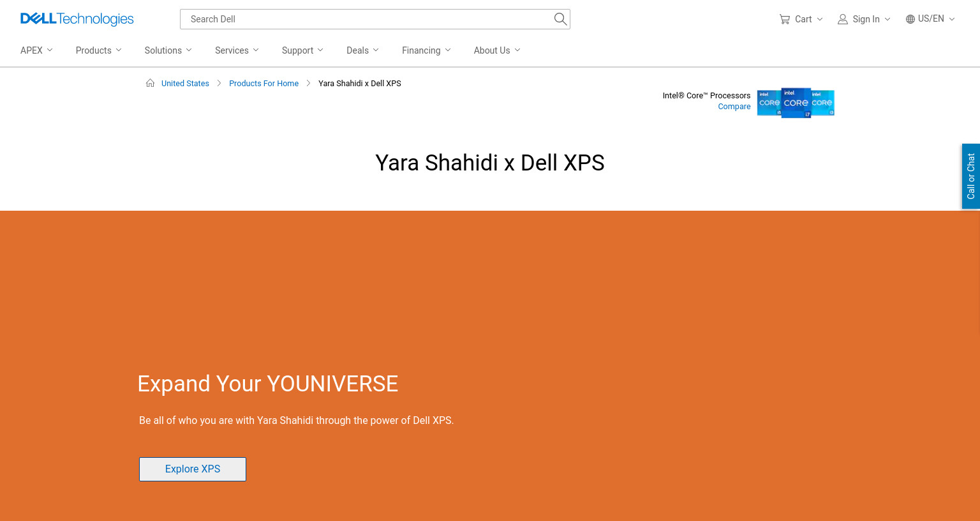Expand the Sign In dropdown chevron
The image size is (980, 521).
pyautogui.click(x=887, y=19)
